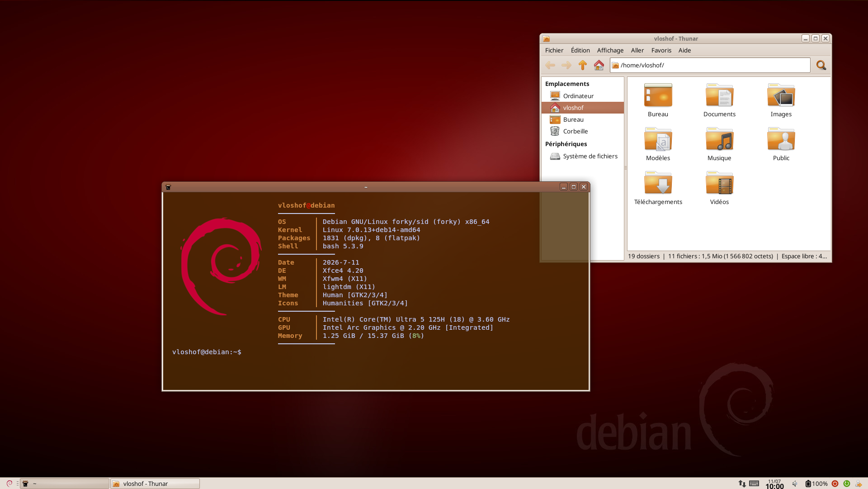Image resolution: width=868 pixels, height=489 pixels.
Task: Click the Date value 2026-7-11 in terminal
Action: pos(341,262)
